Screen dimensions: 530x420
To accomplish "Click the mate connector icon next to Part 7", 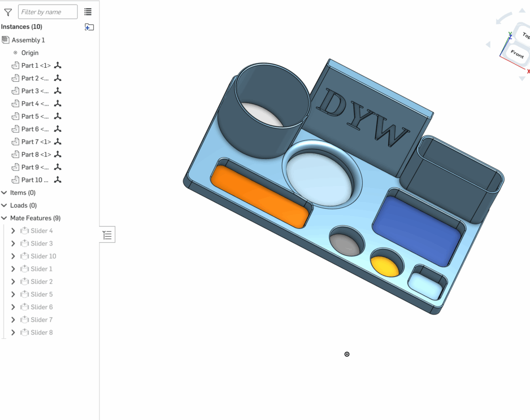I will coord(58,142).
